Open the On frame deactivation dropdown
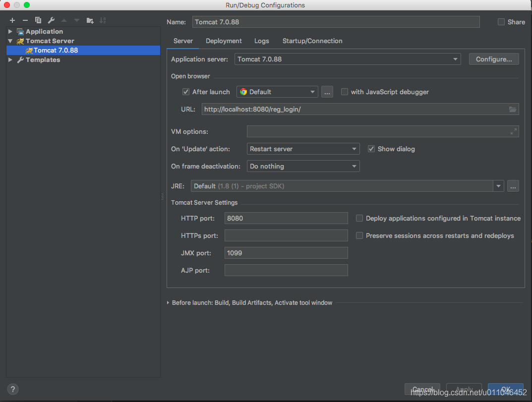532x402 pixels. [x=303, y=166]
